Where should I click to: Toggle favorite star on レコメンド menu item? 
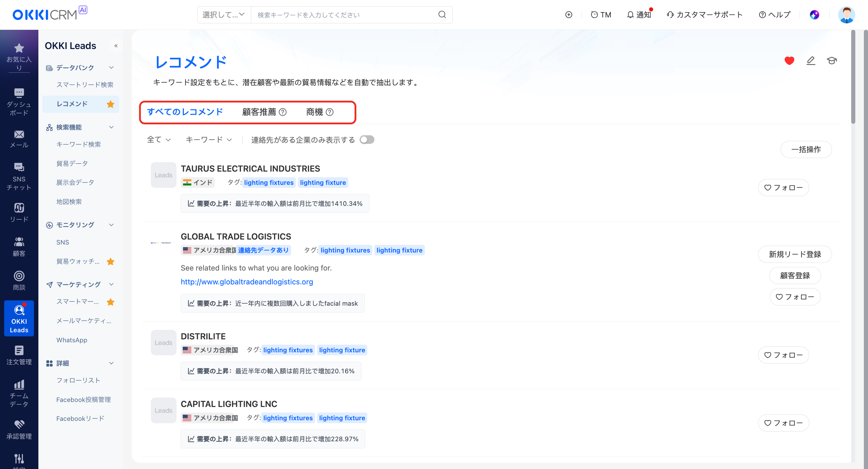point(110,104)
